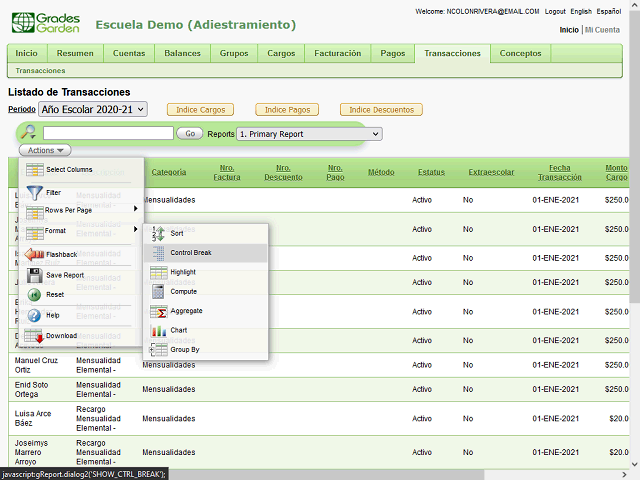Viewport: 640px width, 480px height.
Task: Click the Download icon
Action: tap(34, 336)
